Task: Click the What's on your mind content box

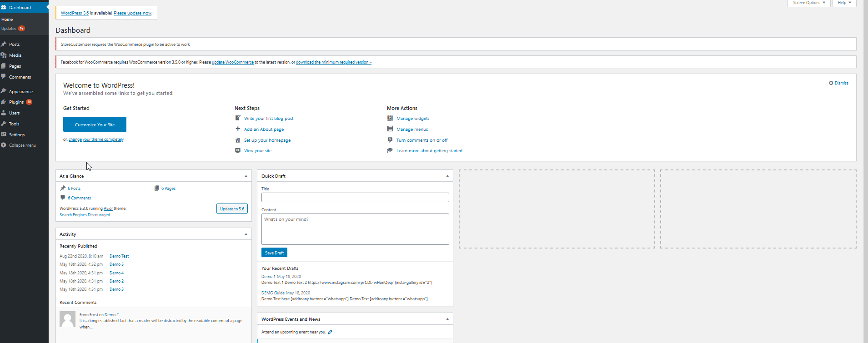Action: 355,229
